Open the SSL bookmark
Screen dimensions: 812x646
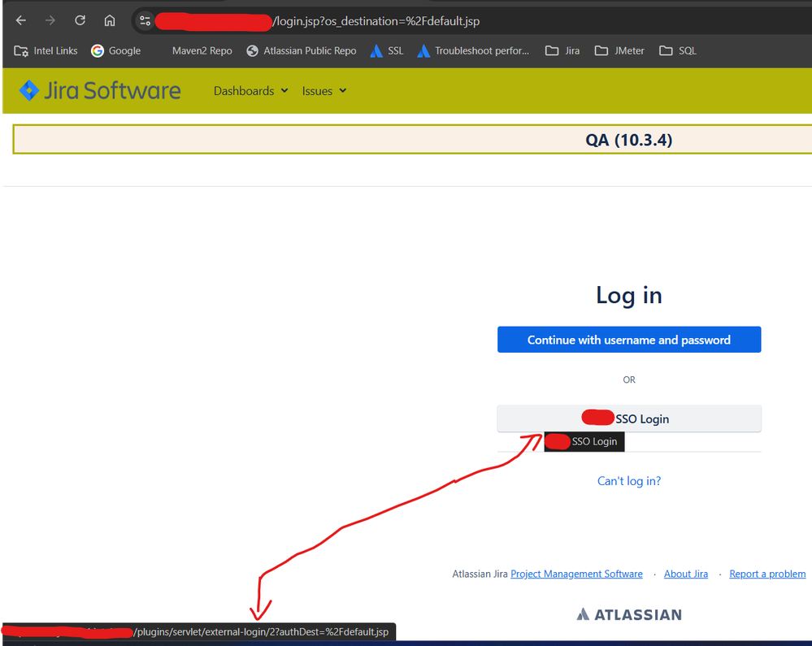(x=387, y=50)
